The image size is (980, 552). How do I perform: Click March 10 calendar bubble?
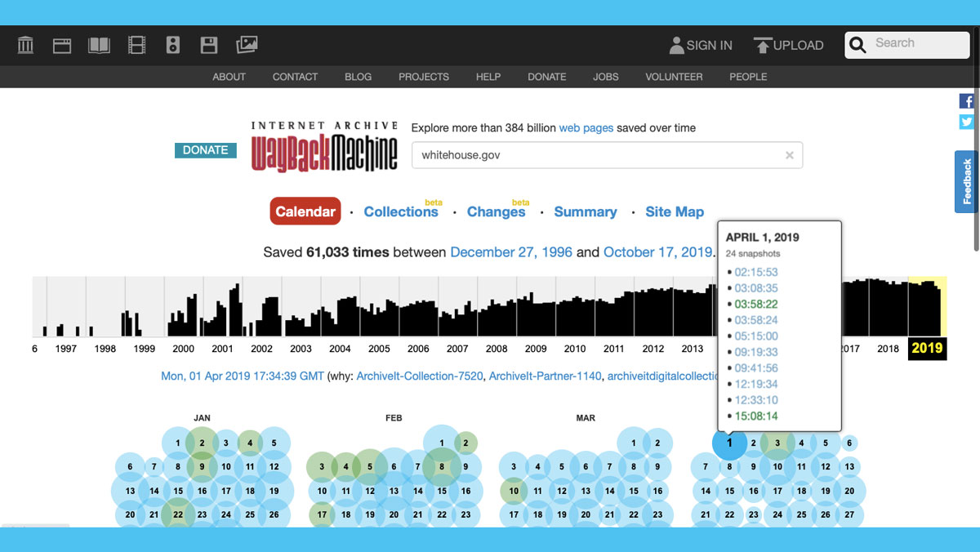[514, 491]
